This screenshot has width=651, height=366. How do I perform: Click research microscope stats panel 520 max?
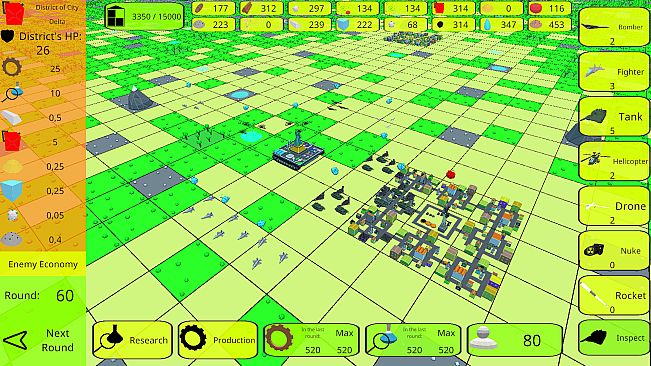(x=413, y=340)
